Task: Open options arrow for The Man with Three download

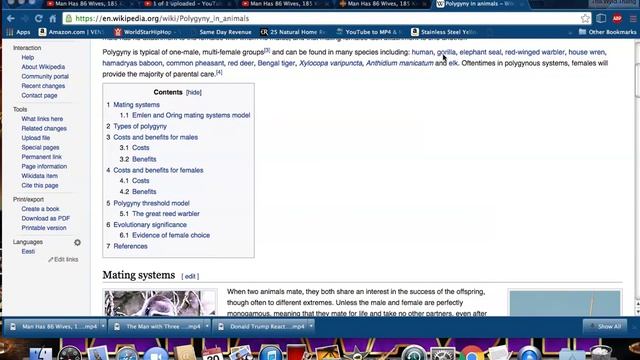Action: click(x=207, y=326)
